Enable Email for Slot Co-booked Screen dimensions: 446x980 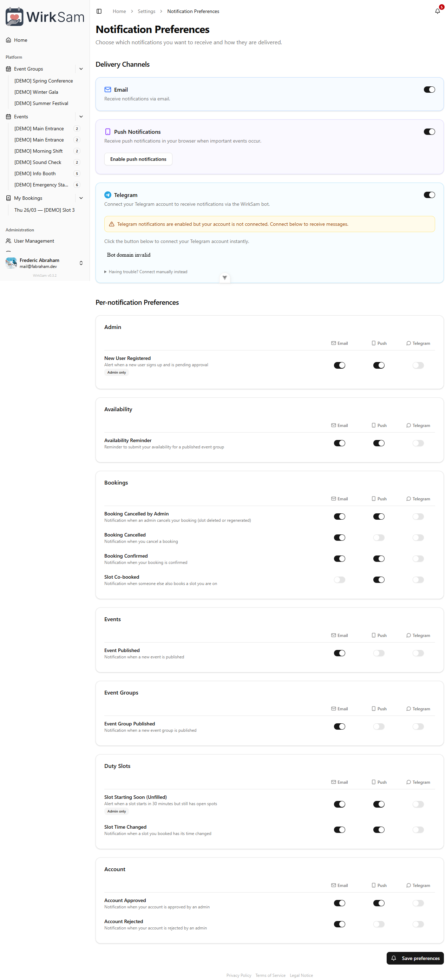(340, 580)
